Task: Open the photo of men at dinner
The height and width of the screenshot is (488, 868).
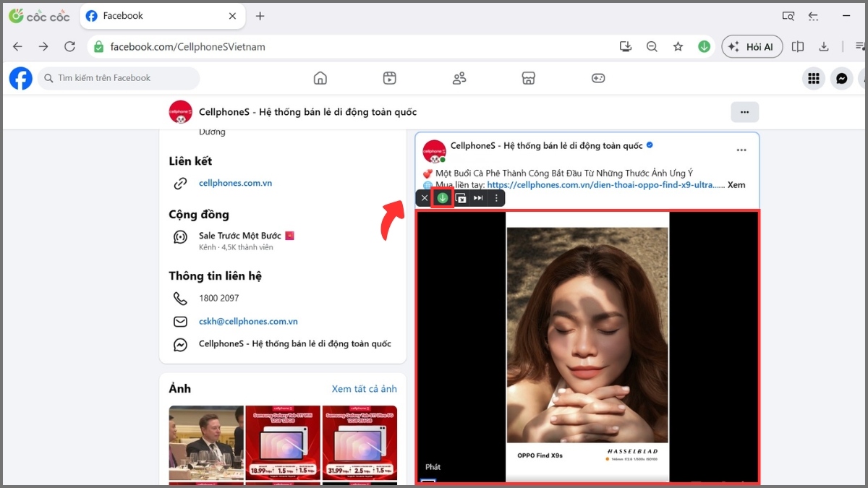Action: coord(206,443)
